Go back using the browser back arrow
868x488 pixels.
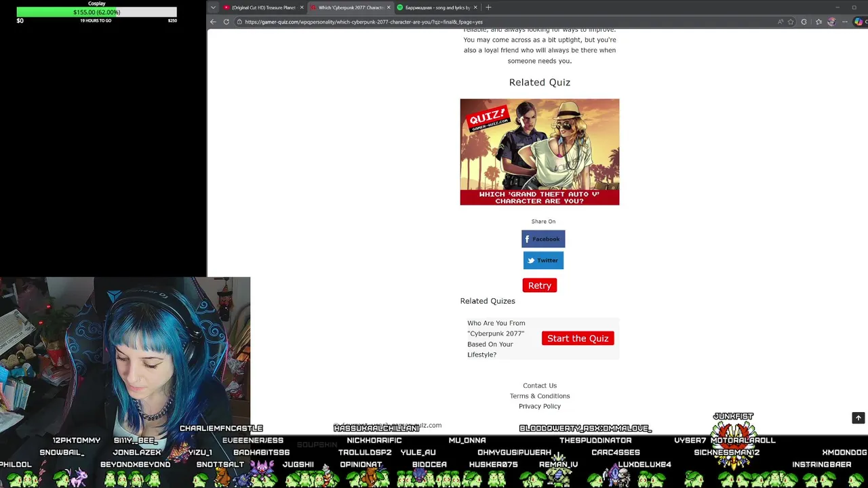[213, 22]
